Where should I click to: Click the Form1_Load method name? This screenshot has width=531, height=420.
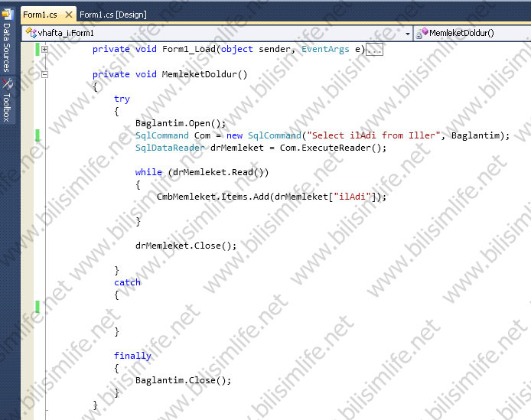tap(189, 49)
